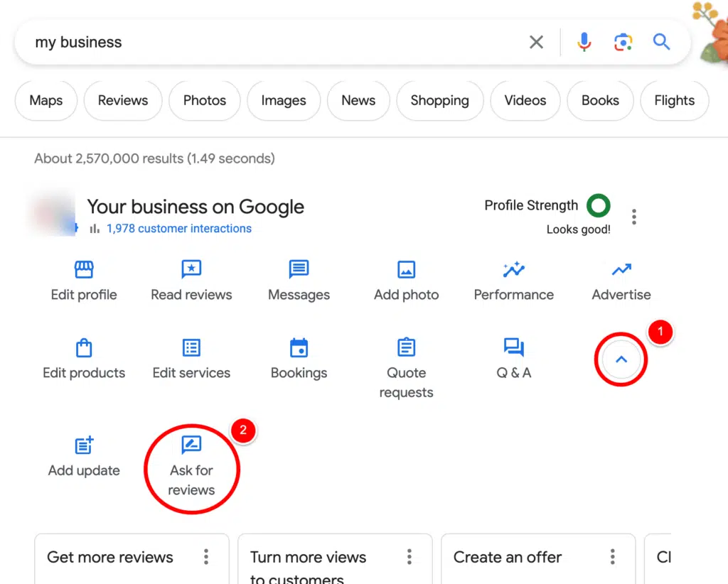The height and width of the screenshot is (584, 728).
Task: Open Advertise trending arrow icon
Action: [x=621, y=269]
